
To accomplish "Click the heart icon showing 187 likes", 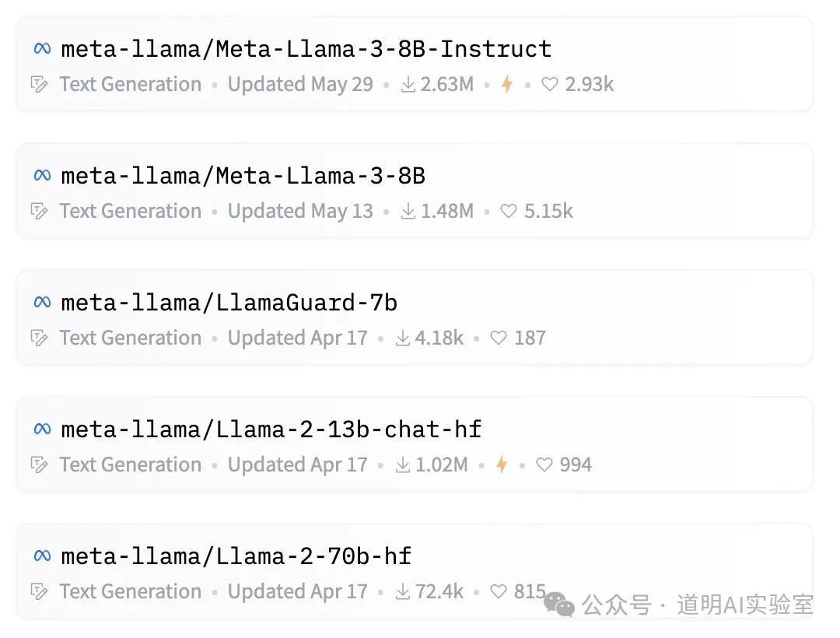I will click(499, 338).
